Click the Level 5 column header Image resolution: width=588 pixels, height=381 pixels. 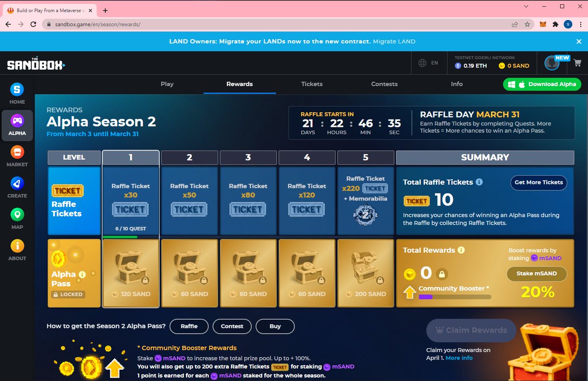click(x=366, y=157)
